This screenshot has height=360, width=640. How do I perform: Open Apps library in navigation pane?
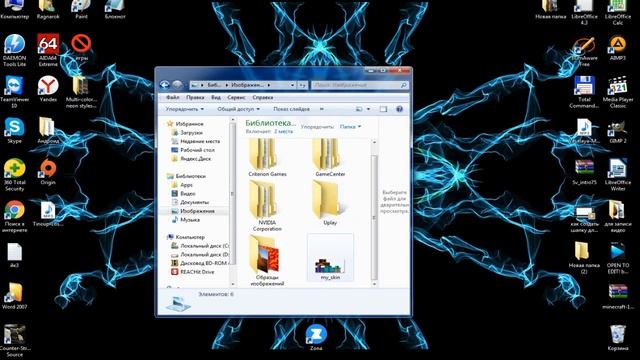tap(186, 185)
